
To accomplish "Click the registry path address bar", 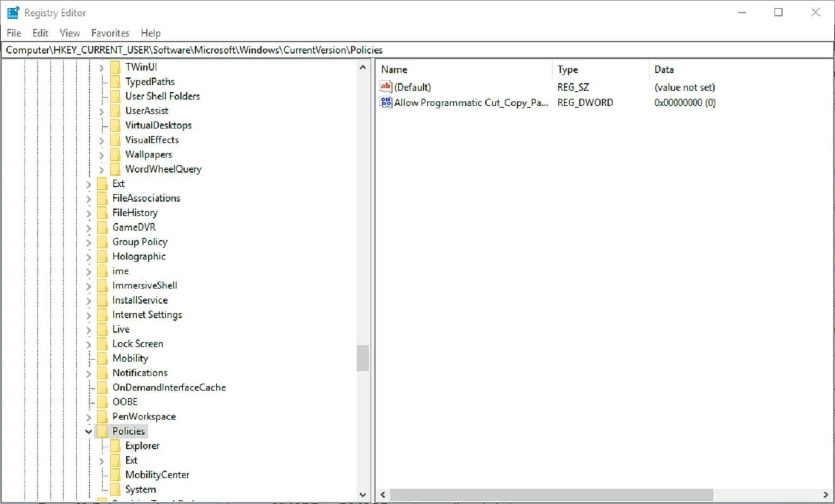I will tap(417, 50).
